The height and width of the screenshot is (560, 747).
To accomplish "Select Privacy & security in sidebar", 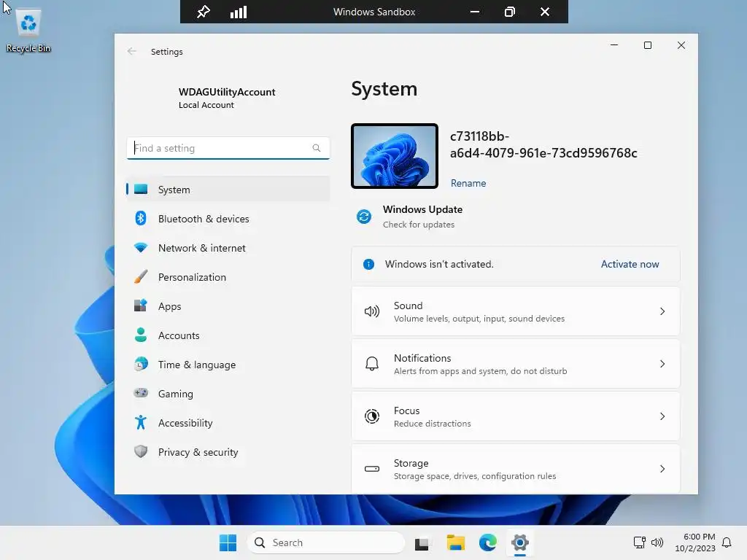I will pos(228,451).
